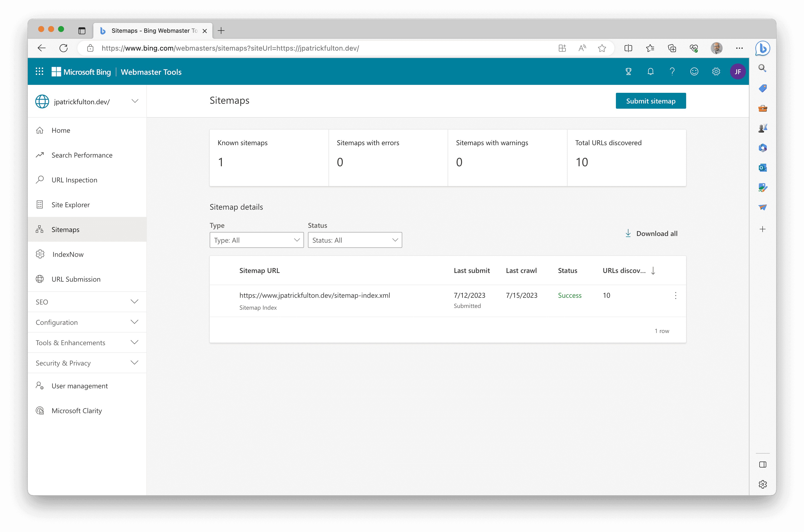
Task: Open the sidebar search icon
Action: tap(762, 68)
